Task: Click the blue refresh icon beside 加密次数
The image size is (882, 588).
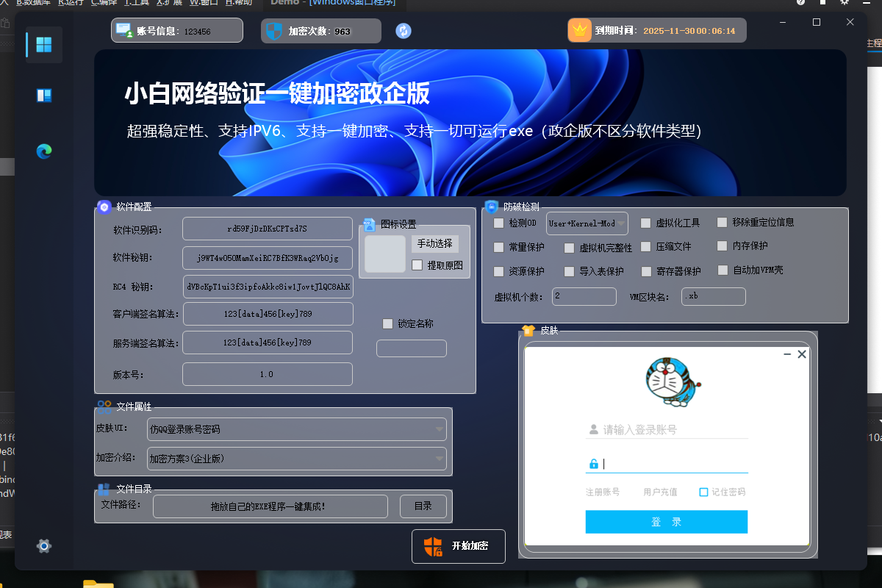Action: [x=403, y=31]
